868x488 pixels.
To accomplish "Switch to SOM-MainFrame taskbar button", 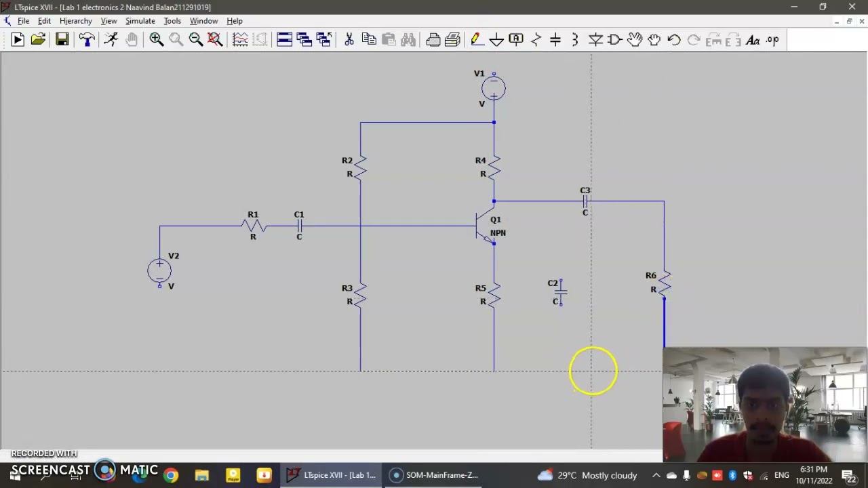I will click(x=433, y=475).
